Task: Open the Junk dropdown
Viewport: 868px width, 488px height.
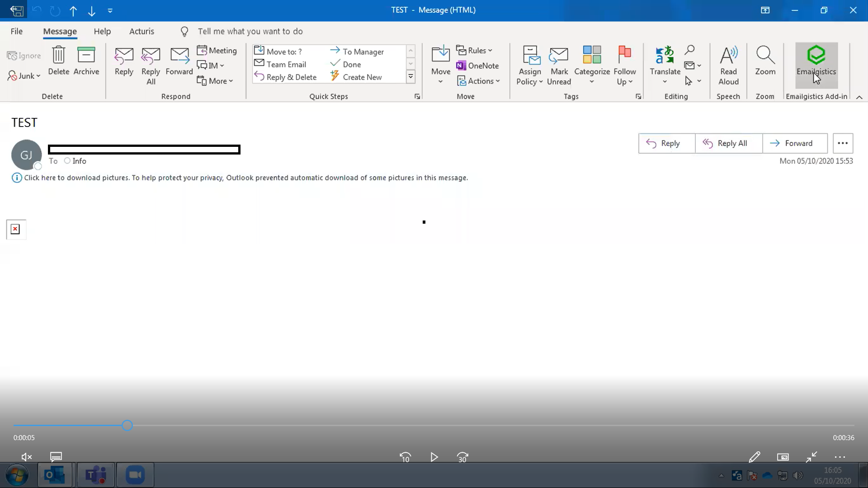Action: tap(24, 76)
